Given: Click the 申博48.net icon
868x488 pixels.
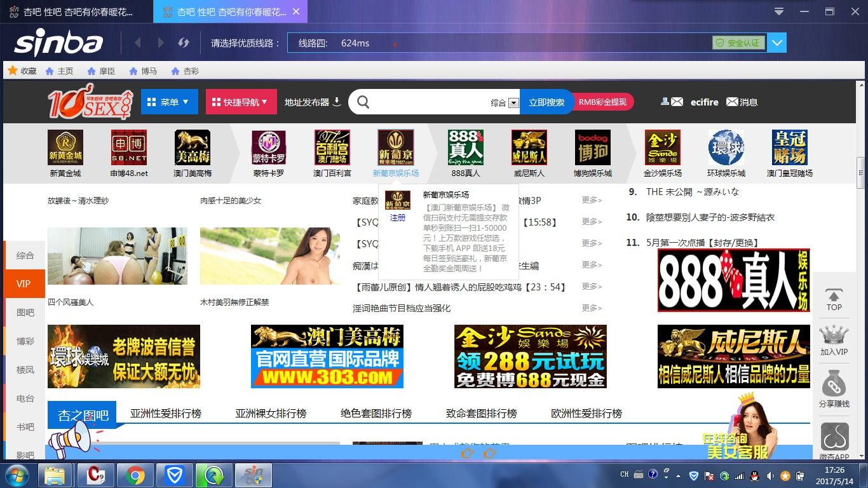Looking at the screenshot, I should (x=129, y=147).
